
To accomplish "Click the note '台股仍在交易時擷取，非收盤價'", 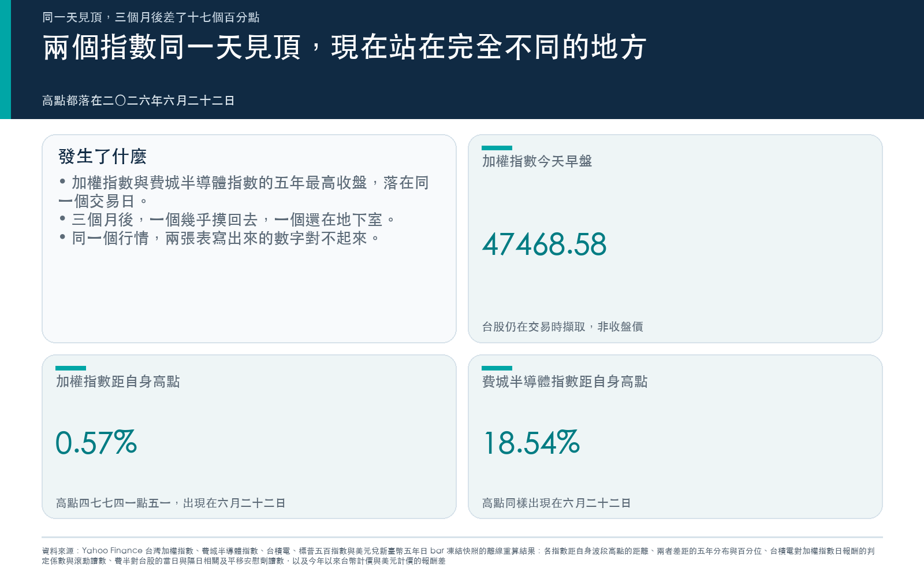I will click(562, 327).
